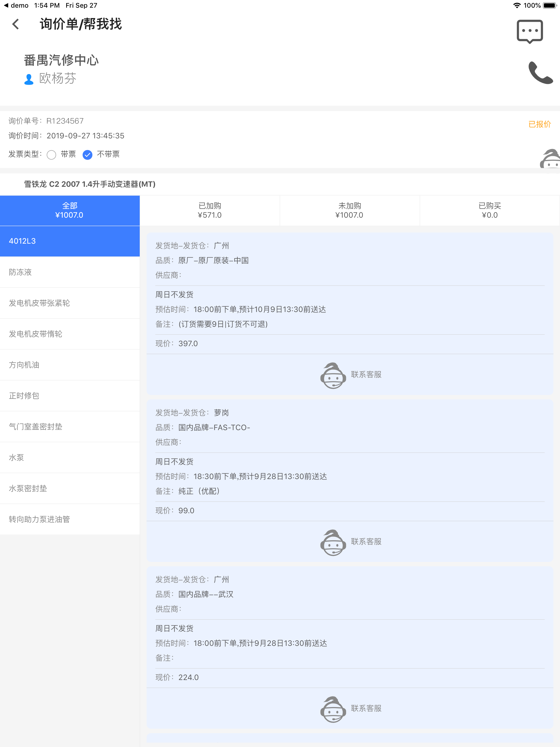Tap the inquiry number R1234567
Image resolution: width=560 pixels, height=747 pixels.
(65, 121)
